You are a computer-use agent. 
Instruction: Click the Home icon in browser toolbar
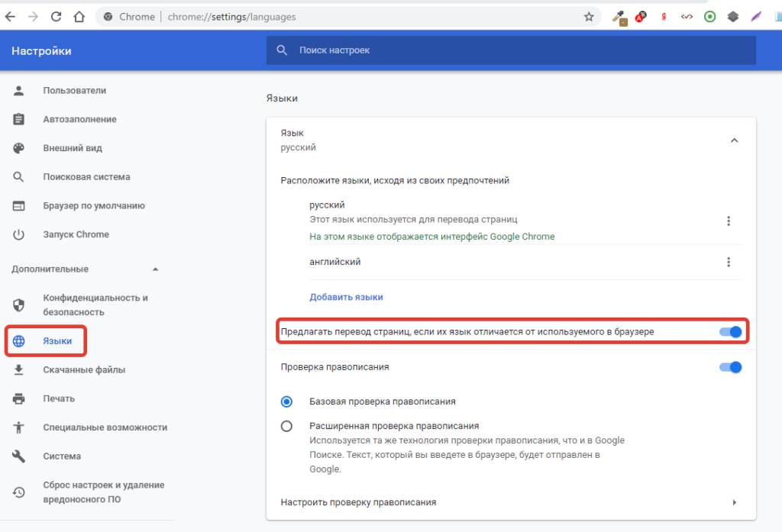pyautogui.click(x=79, y=16)
